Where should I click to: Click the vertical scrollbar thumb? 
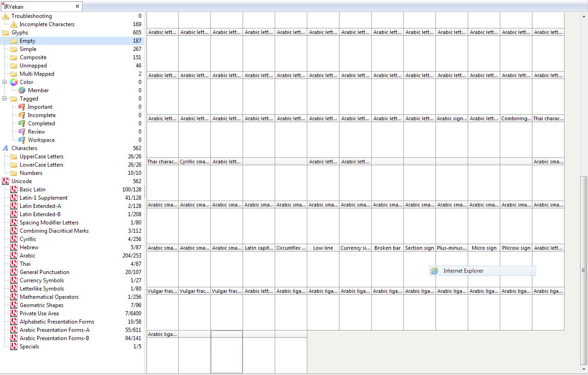[x=583, y=270]
